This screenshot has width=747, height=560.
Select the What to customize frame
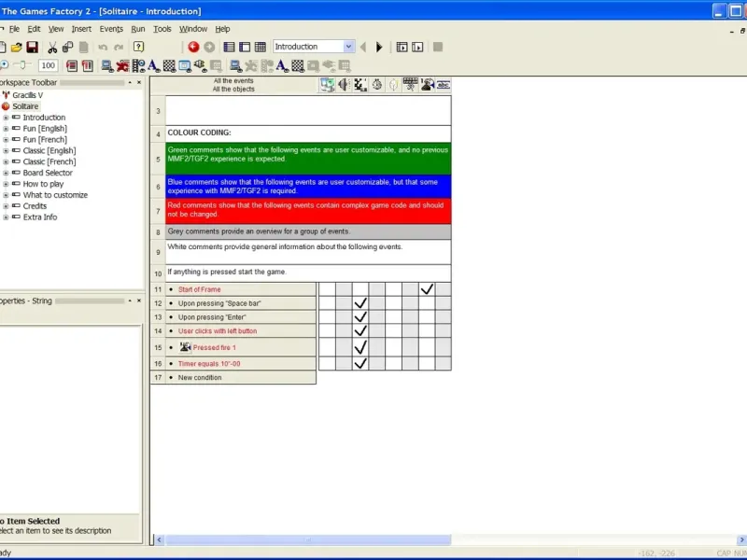click(x=55, y=195)
